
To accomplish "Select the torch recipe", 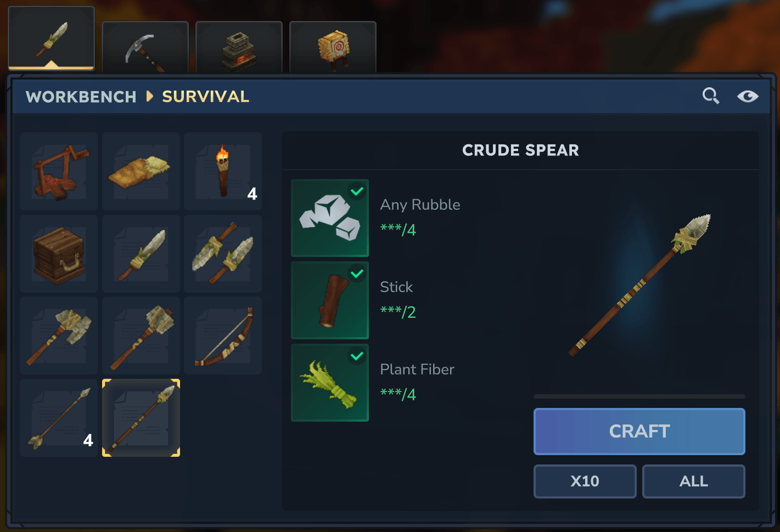I will point(223,171).
